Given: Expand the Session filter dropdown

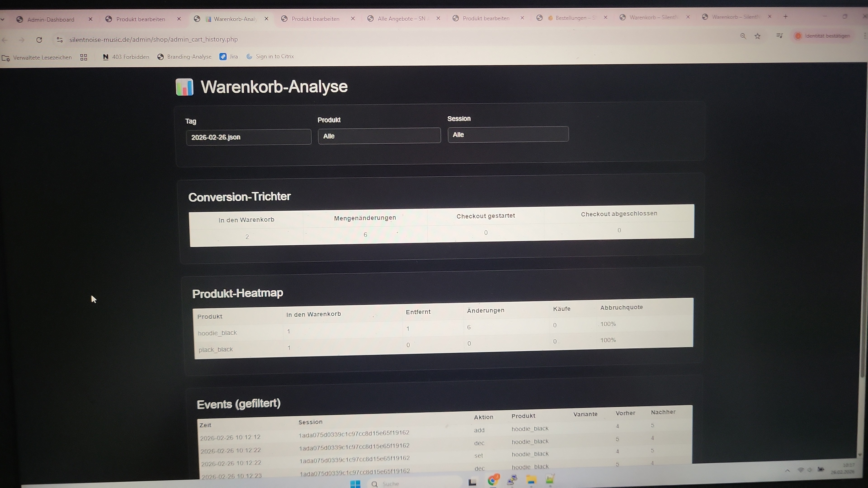Looking at the screenshot, I should pyautogui.click(x=508, y=134).
